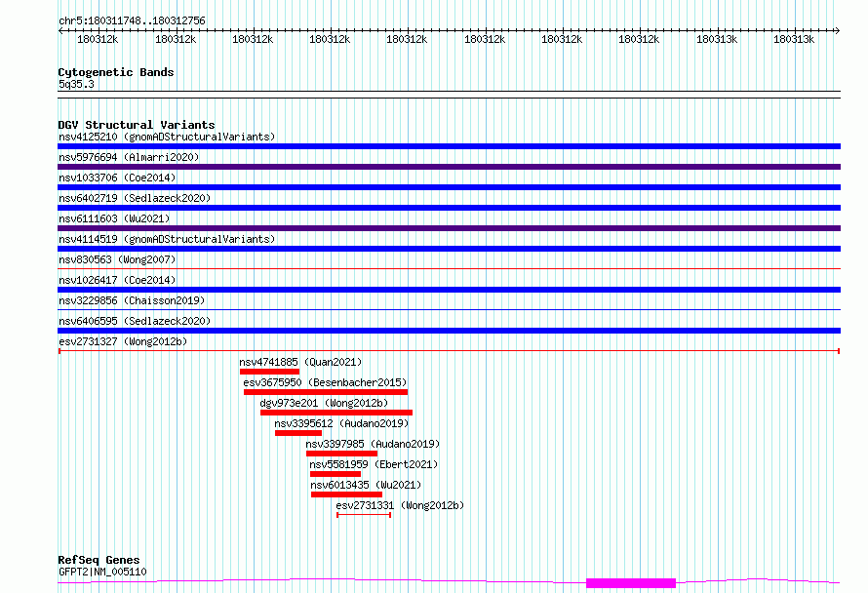Click the chr5:180311748..180312756 coordinate label

coord(132,21)
